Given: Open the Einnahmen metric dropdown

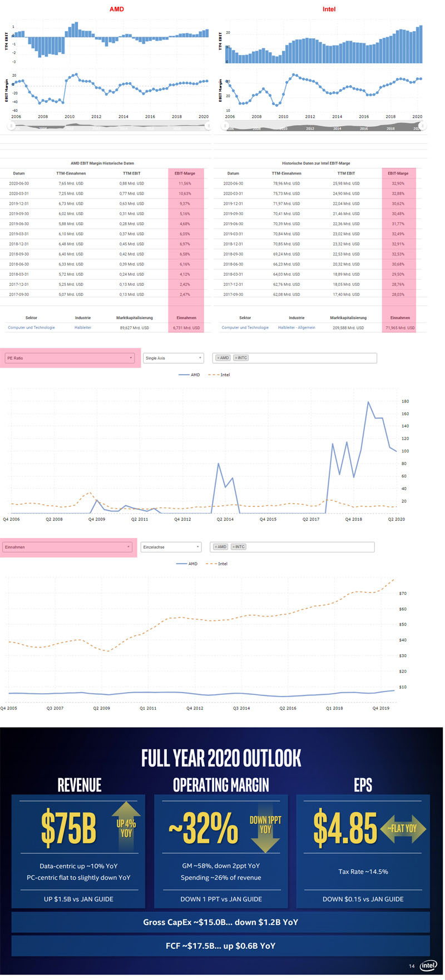Looking at the screenshot, I should 67,547.
